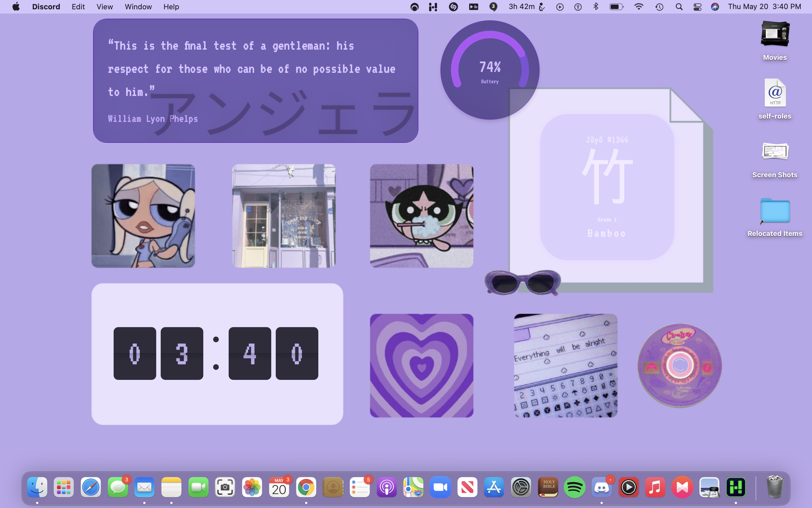812x508 pixels.
Task: Launch Spotify from the Dock
Action: coord(575,487)
